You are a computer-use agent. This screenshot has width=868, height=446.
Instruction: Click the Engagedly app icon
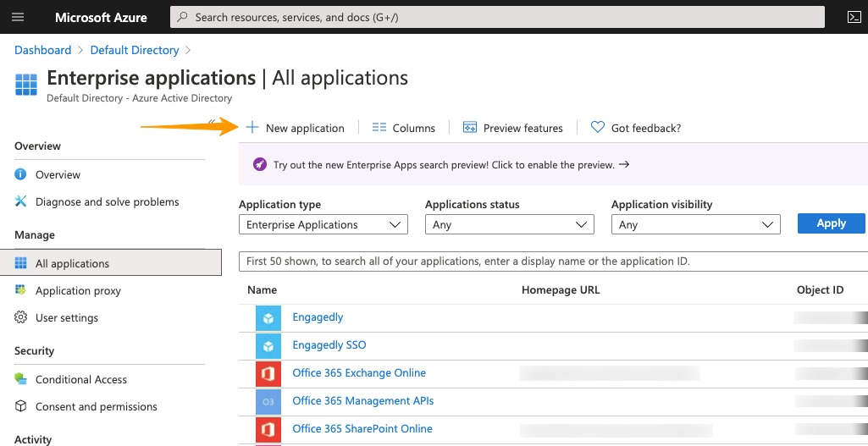pos(268,318)
